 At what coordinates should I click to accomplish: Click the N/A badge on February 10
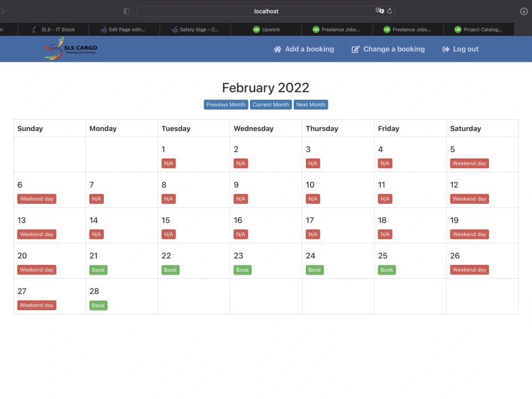coord(313,199)
